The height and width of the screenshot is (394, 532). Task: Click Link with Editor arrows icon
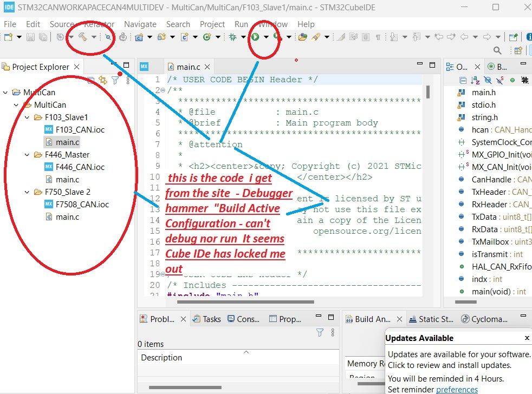pyautogui.click(x=102, y=80)
